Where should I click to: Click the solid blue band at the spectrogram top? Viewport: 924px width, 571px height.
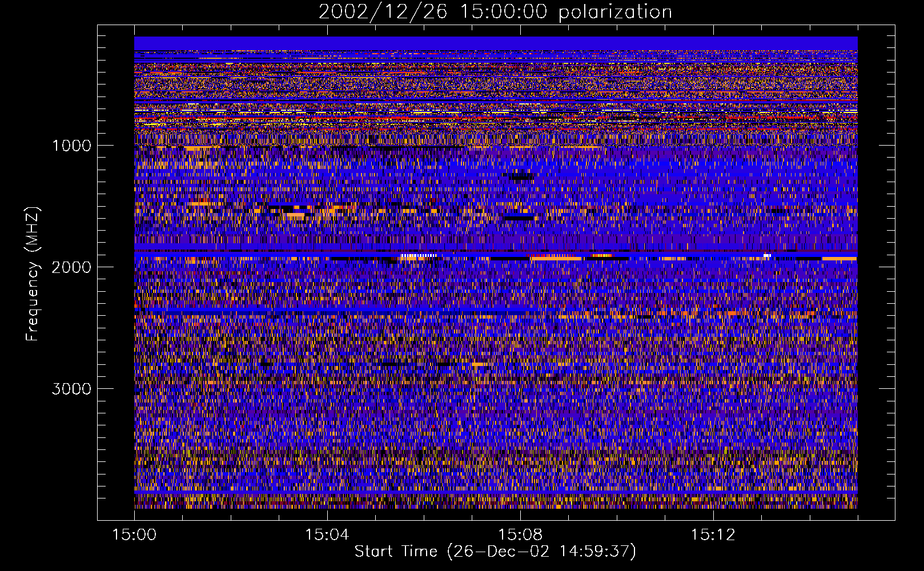[496, 43]
